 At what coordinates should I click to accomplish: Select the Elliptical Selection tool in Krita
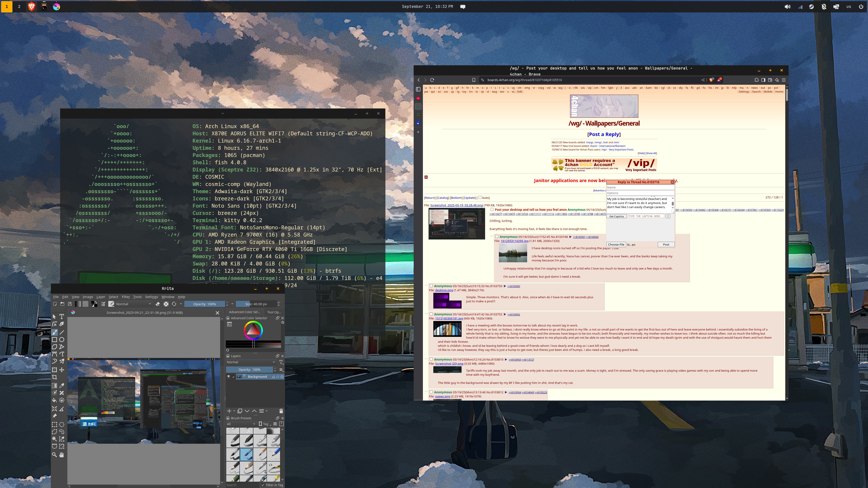62,424
